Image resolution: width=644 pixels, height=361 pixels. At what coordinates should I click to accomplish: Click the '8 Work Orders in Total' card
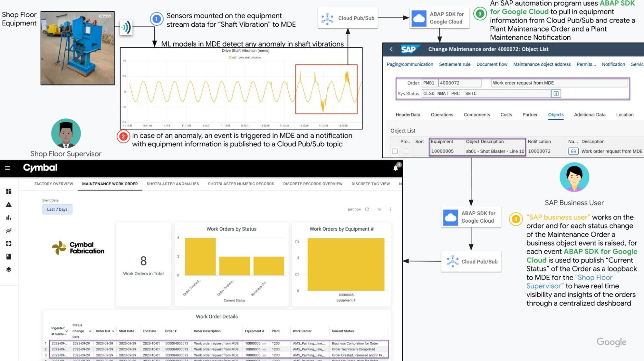(x=143, y=264)
